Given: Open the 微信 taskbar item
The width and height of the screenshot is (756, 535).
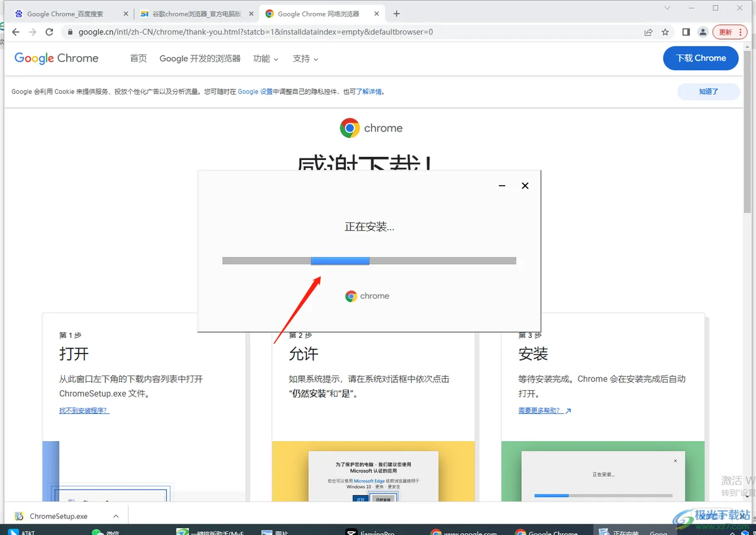Looking at the screenshot, I should click(x=106, y=532).
